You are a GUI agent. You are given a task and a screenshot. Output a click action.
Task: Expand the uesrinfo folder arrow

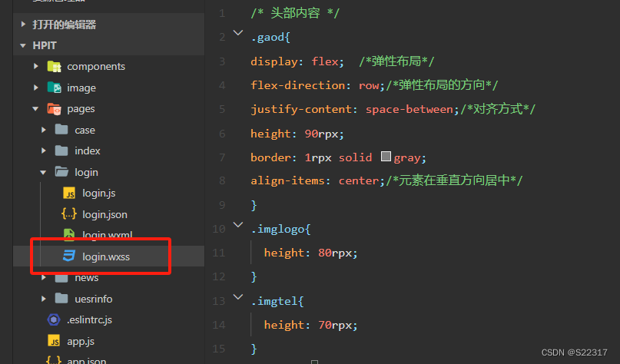tap(44, 299)
